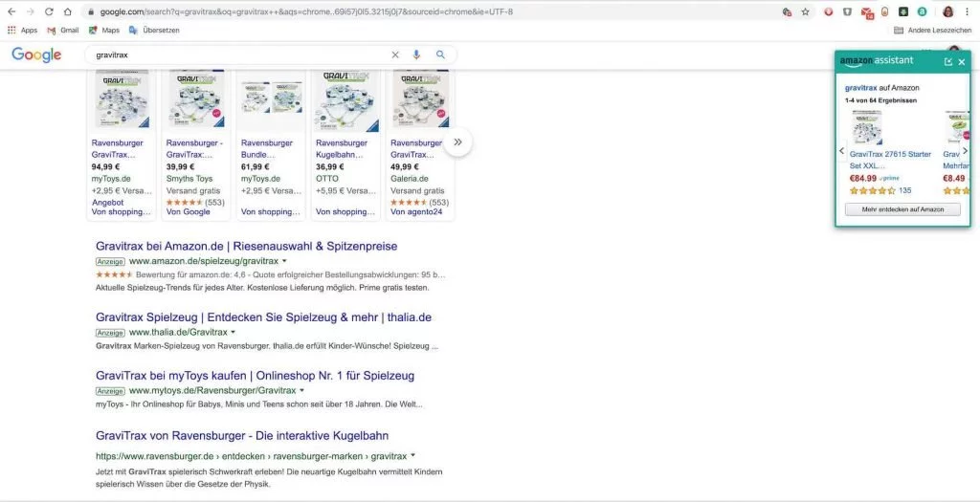Click gravitrax link in Amazon Assistant
980x502 pixels.
pos(860,88)
